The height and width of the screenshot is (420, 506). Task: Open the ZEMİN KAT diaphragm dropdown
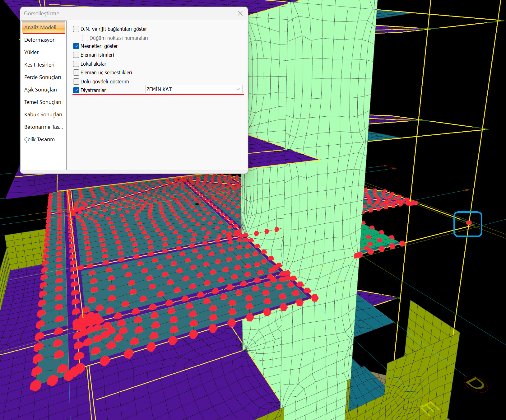[194, 89]
